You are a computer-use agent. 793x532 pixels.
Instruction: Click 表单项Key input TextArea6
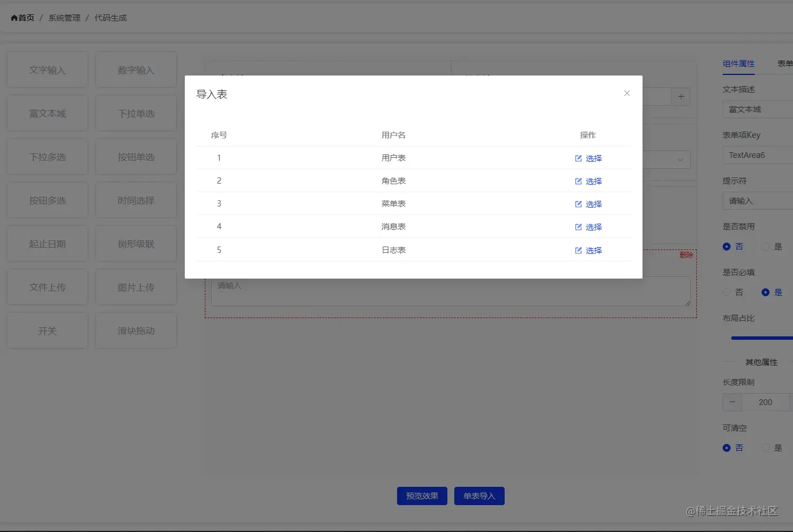758,155
